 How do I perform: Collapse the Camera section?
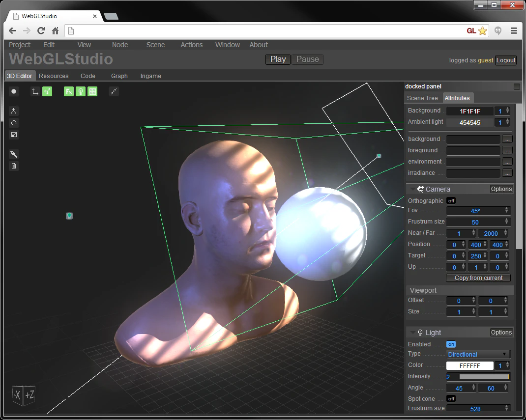tap(412, 189)
